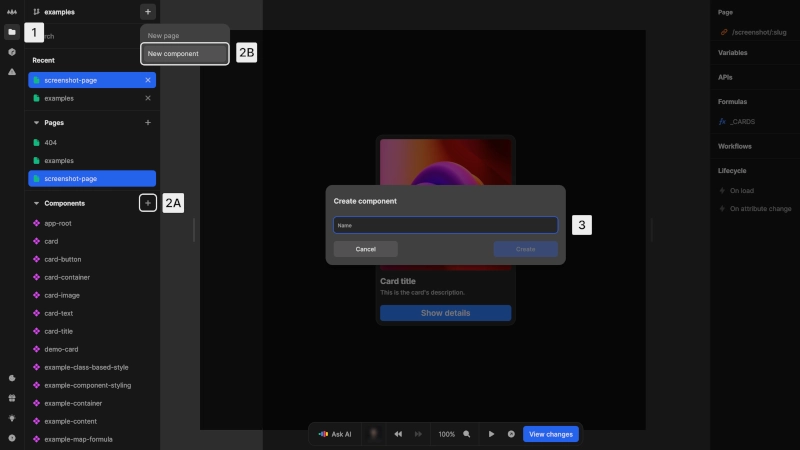Open the Workflows section

(x=735, y=146)
